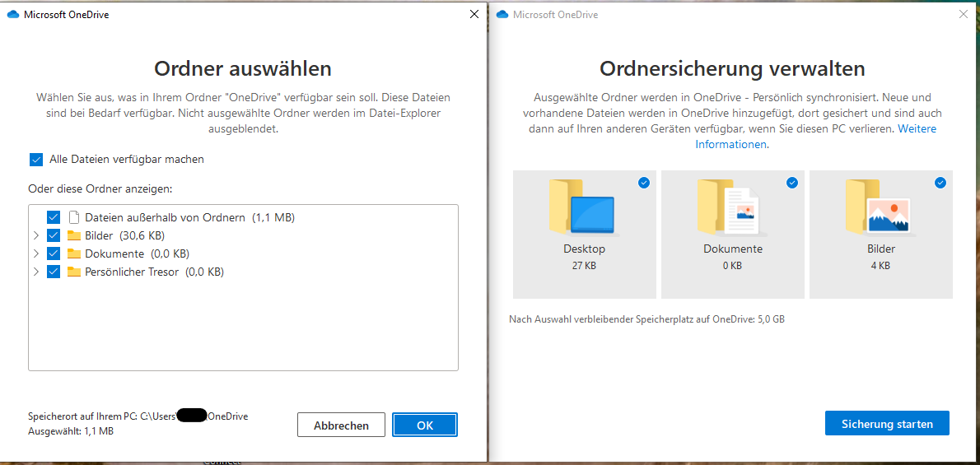
Task: Click the file icon beside 'Dateien außerhalb von Ordnern'
Action: [x=74, y=217]
